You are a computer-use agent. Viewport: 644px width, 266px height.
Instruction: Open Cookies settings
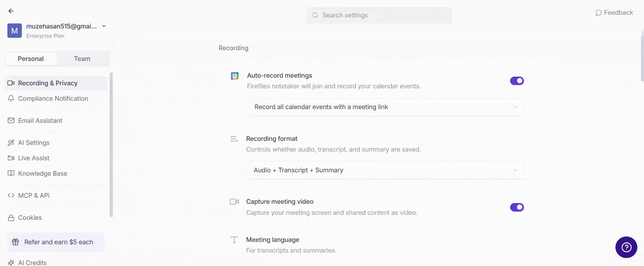pyautogui.click(x=56, y=218)
